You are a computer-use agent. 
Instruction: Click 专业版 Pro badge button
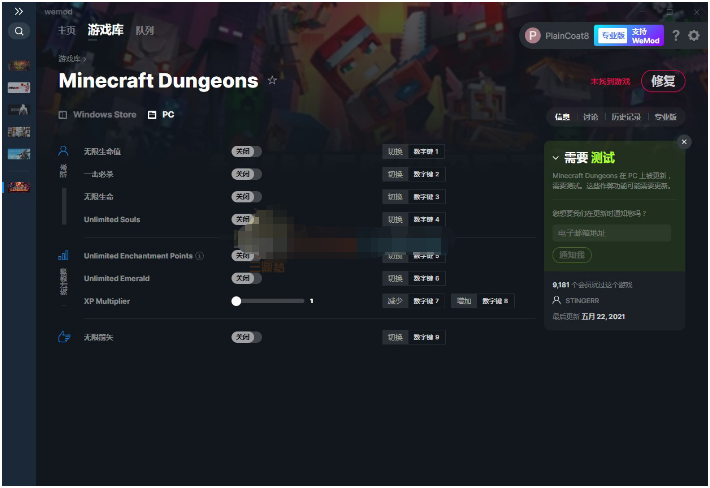coord(613,35)
